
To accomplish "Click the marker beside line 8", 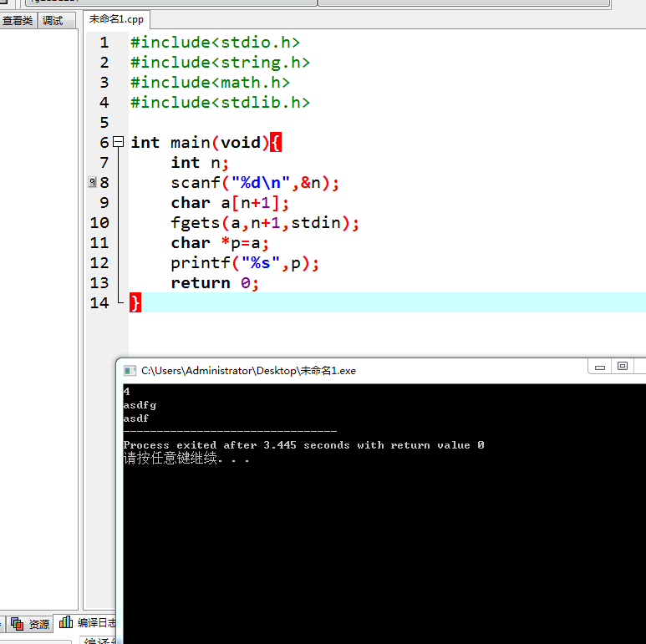I will (92, 181).
